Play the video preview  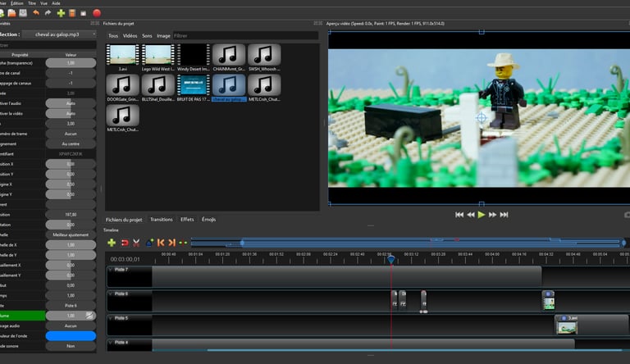pyautogui.click(x=482, y=215)
